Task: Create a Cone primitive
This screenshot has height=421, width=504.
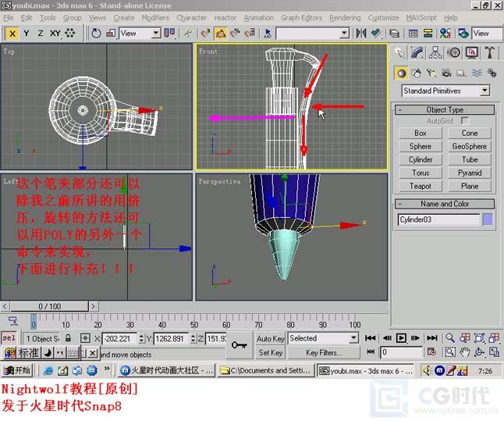Action: 470,134
